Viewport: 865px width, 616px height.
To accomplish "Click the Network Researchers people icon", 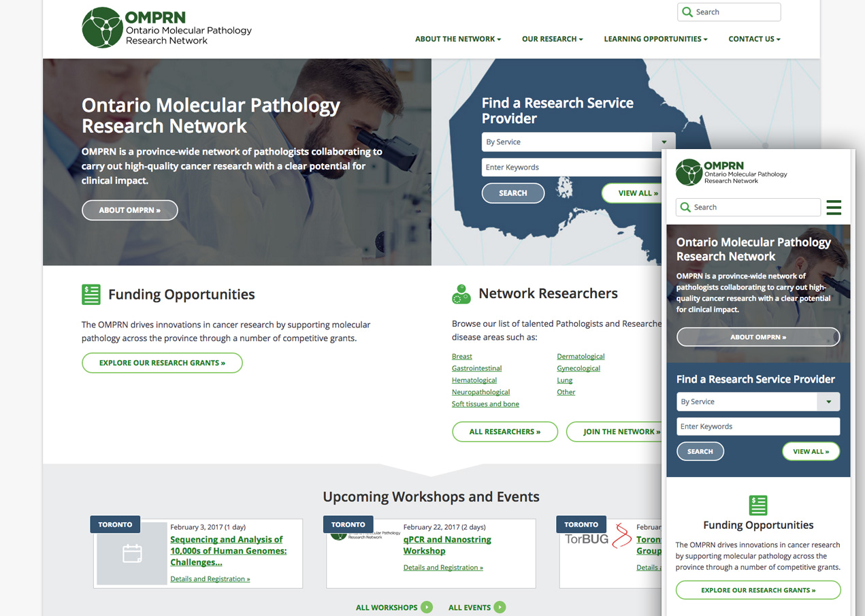I will [461, 294].
